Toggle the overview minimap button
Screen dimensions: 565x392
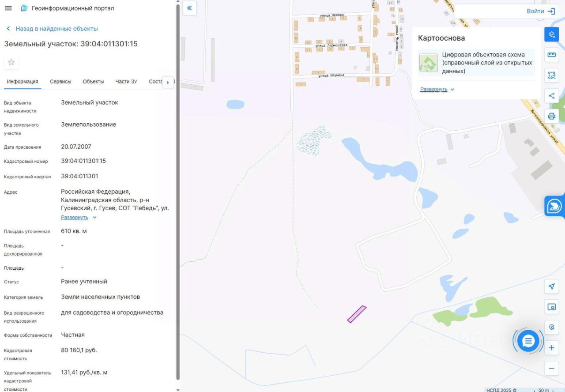click(551, 307)
